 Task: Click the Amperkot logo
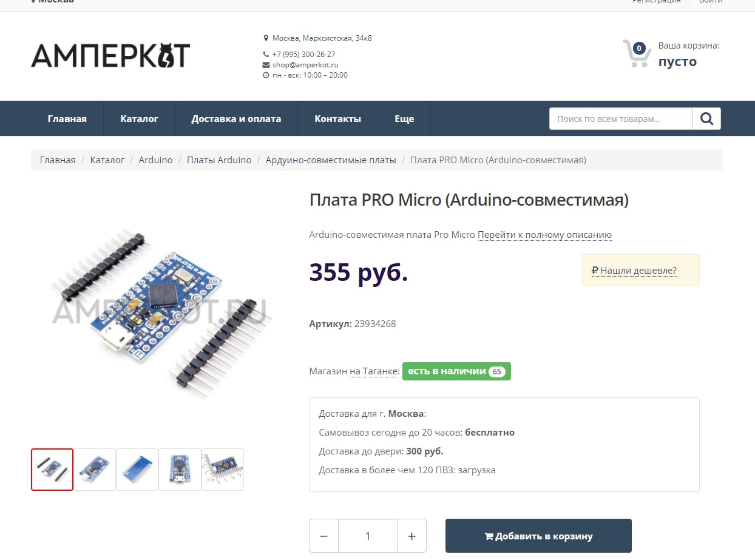(x=110, y=55)
